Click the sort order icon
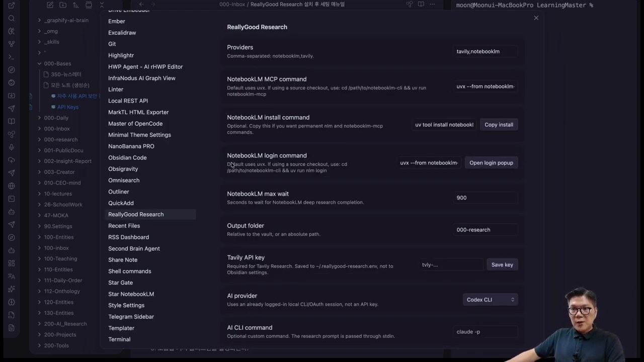 click(x=76, y=5)
